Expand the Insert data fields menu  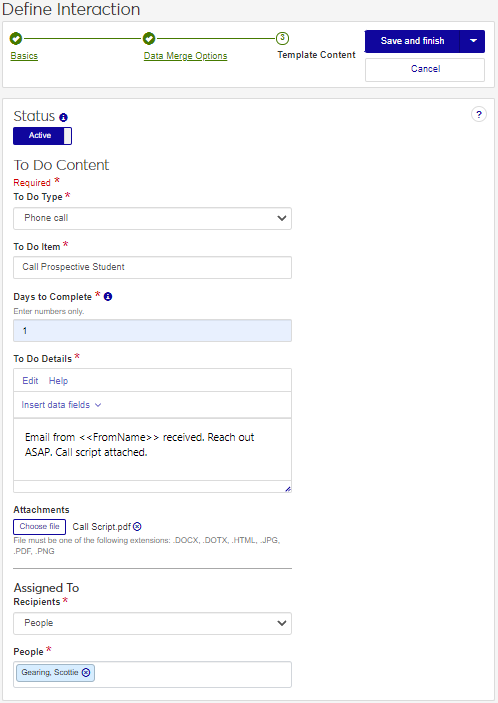coord(61,405)
